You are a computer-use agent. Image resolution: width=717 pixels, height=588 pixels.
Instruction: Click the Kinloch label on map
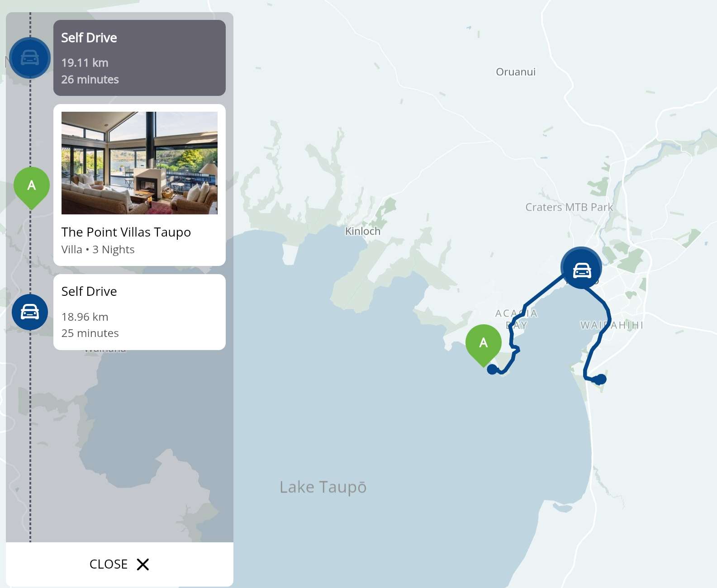(x=363, y=231)
